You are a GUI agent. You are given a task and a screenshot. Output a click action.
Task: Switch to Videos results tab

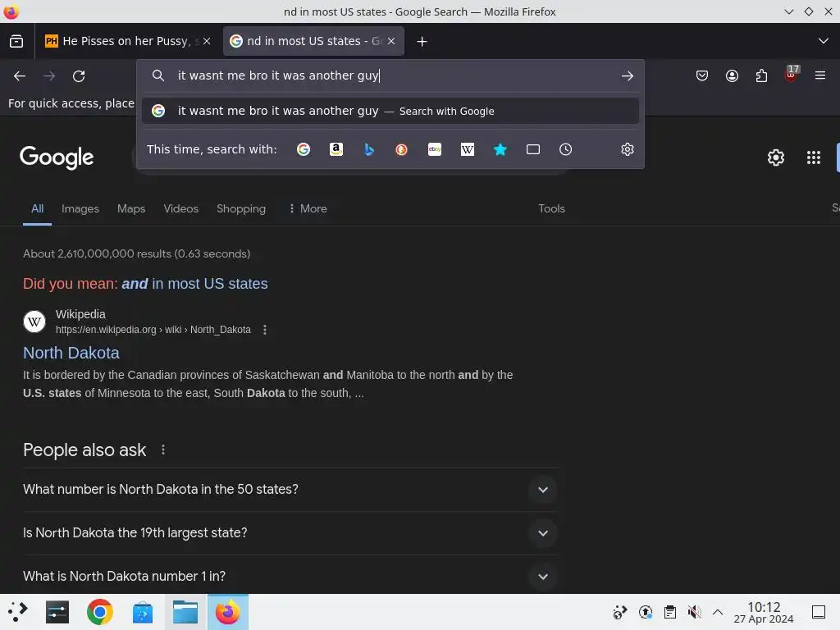point(181,208)
